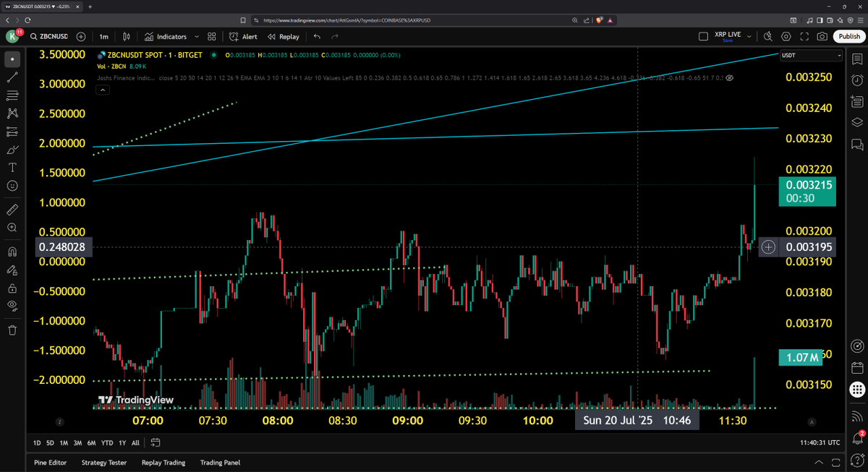Add a symbol to compare with plus icon
The width and height of the screenshot is (868, 472).
pos(81,36)
